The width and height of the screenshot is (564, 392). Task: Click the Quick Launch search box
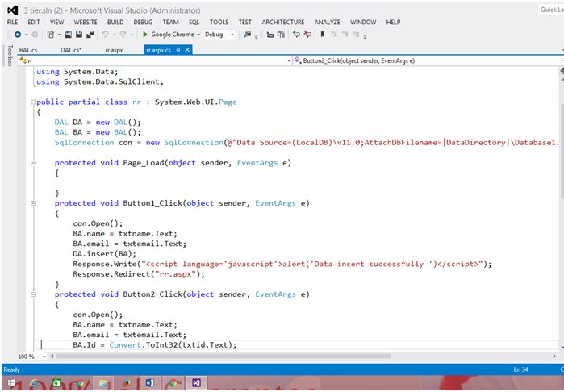(551, 10)
